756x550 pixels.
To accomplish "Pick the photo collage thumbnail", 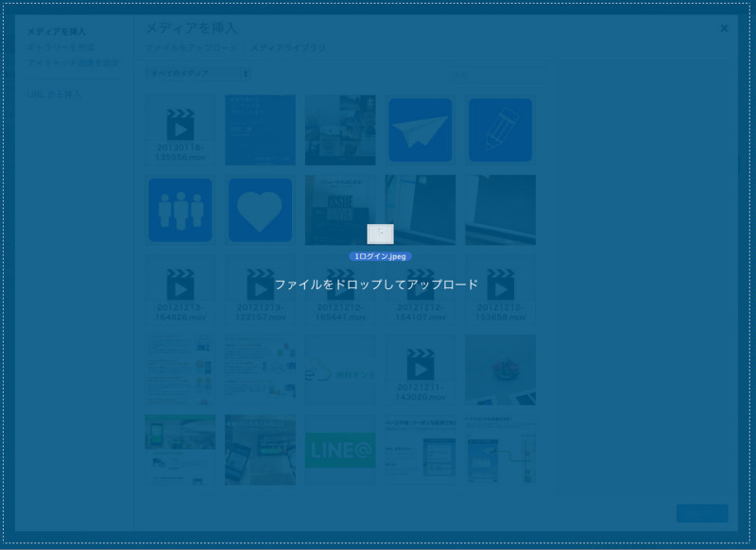I will (x=340, y=130).
